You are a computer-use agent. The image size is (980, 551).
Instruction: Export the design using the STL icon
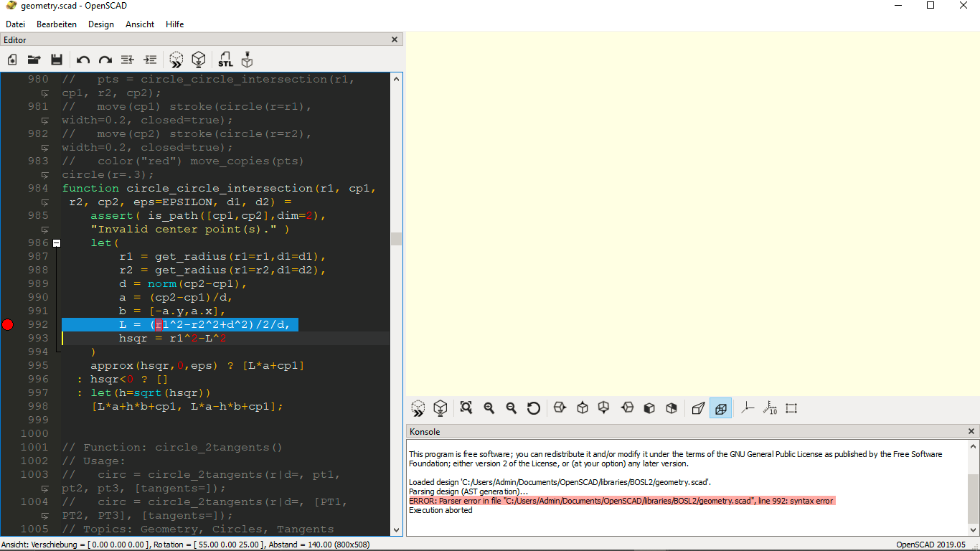225,60
